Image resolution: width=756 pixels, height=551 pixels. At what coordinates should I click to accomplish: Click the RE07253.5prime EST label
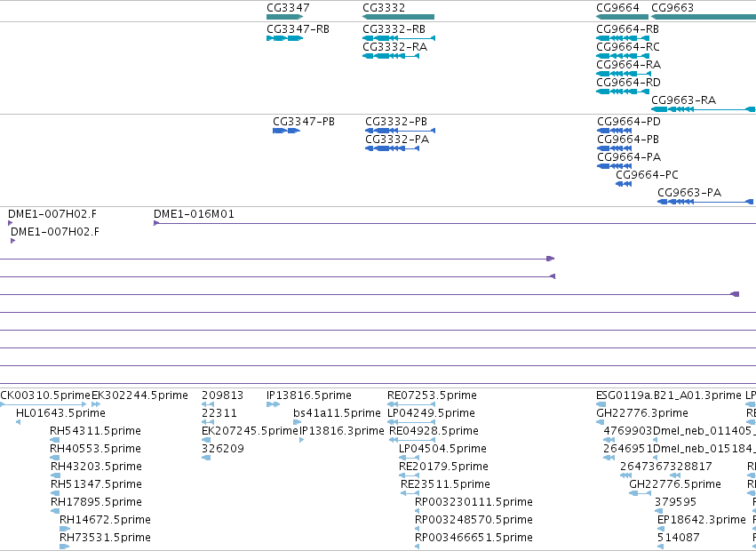[x=432, y=395]
